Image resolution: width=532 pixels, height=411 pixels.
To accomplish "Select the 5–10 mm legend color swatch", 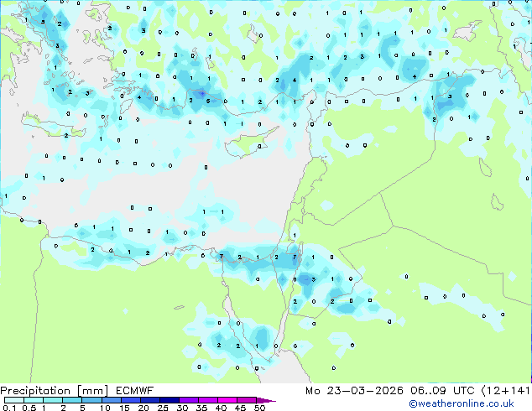I will [91, 400].
